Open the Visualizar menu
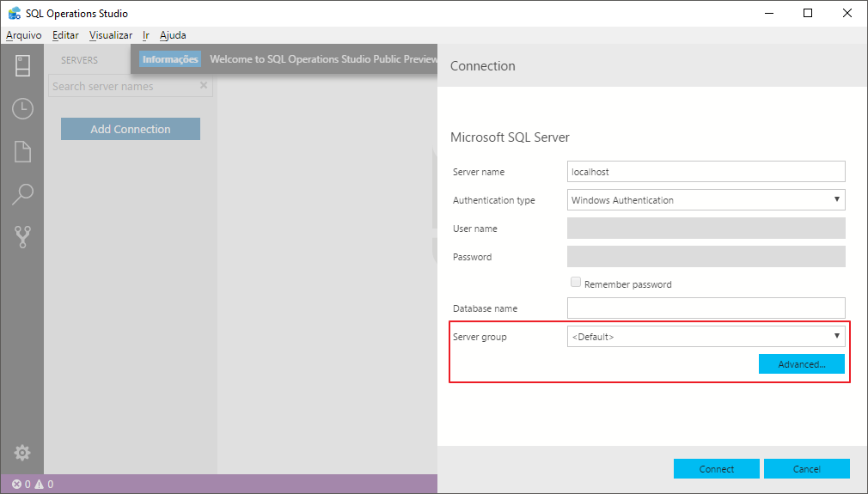The height and width of the screenshot is (494, 868). point(111,35)
